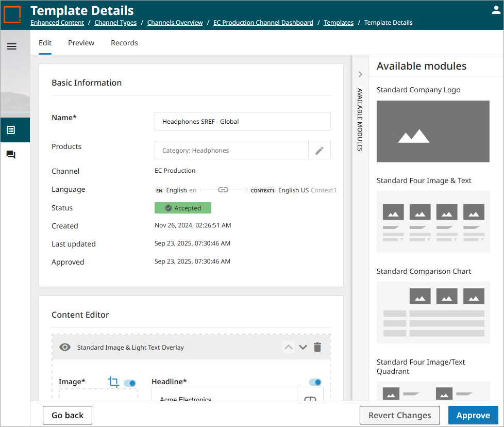Click the Approve button
This screenshot has height=427, width=504.
(x=473, y=415)
